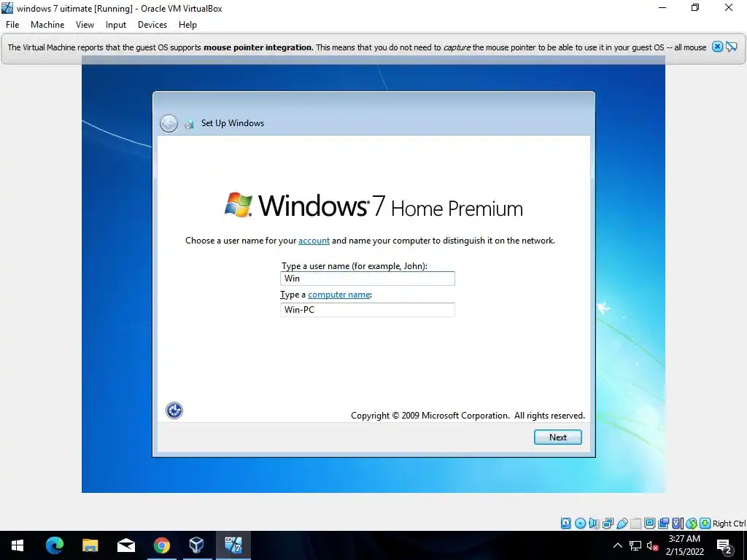Image resolution: width=747 pixels, height=560 pixels.
Task: Open the Ease of Access button
Action: [174, 411]
